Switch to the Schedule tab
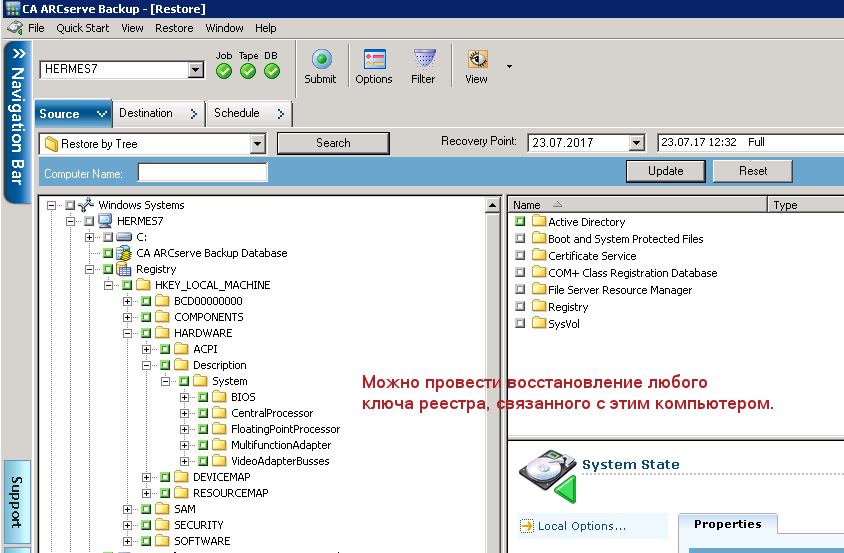This screenshot has height=553, width=844. point(249,113)
